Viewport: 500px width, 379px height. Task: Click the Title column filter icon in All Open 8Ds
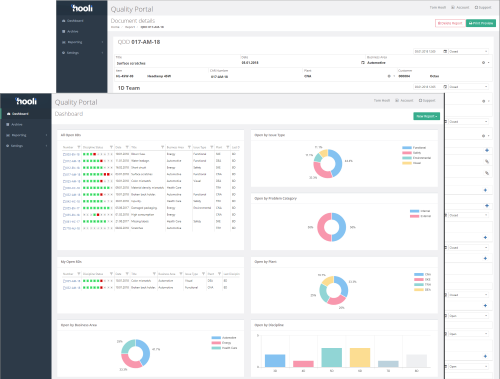pyautogui.click(x=162, y=147)
